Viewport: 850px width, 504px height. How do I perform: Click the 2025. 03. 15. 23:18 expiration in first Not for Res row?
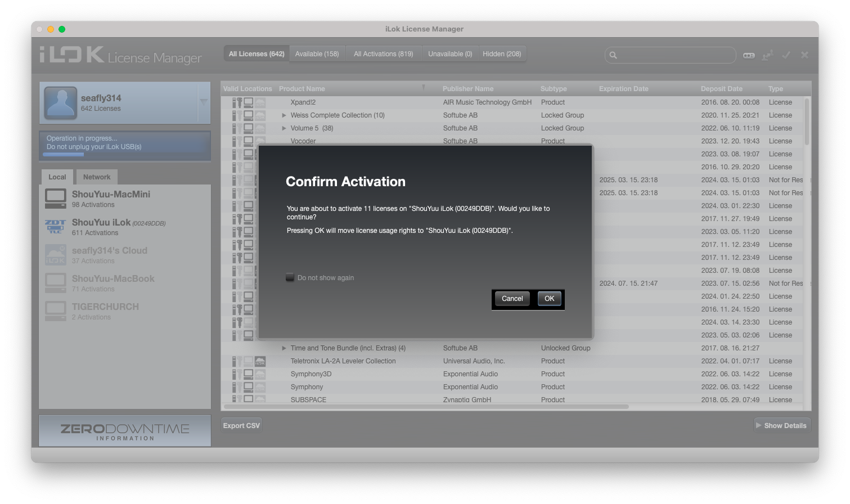(x=628, y=180)
